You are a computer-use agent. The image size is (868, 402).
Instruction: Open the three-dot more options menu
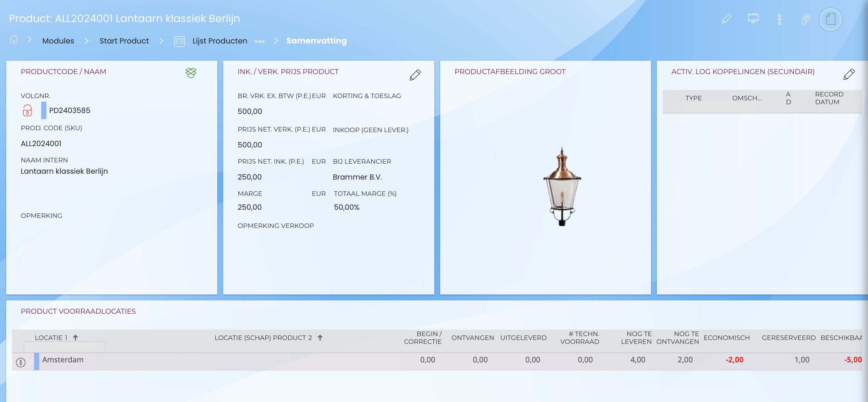779,19
